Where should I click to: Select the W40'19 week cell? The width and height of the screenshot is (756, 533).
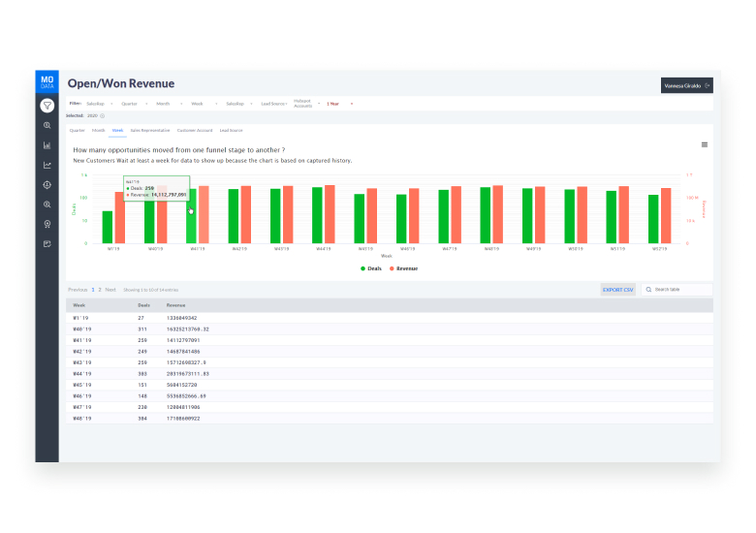(82, 329)
